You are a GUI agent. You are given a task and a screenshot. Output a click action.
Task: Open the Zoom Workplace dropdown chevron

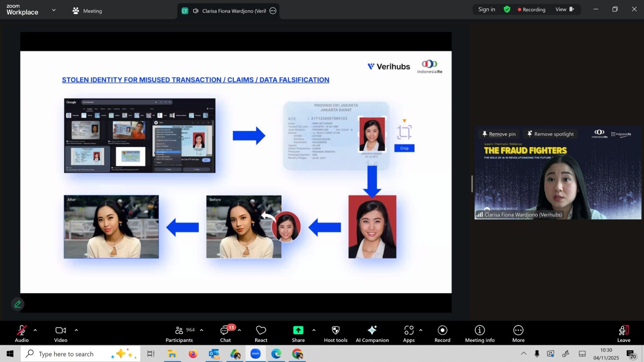(x=54, y=10)
